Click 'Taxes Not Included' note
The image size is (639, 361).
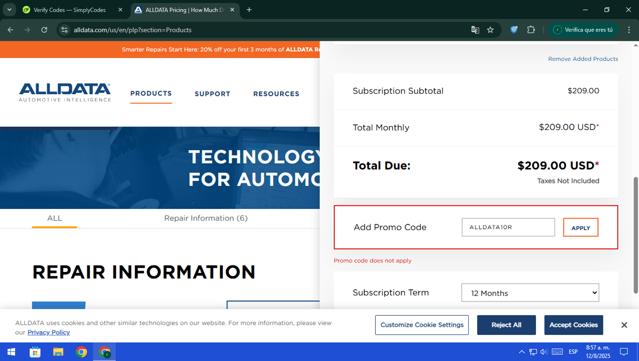click(568, 181)
